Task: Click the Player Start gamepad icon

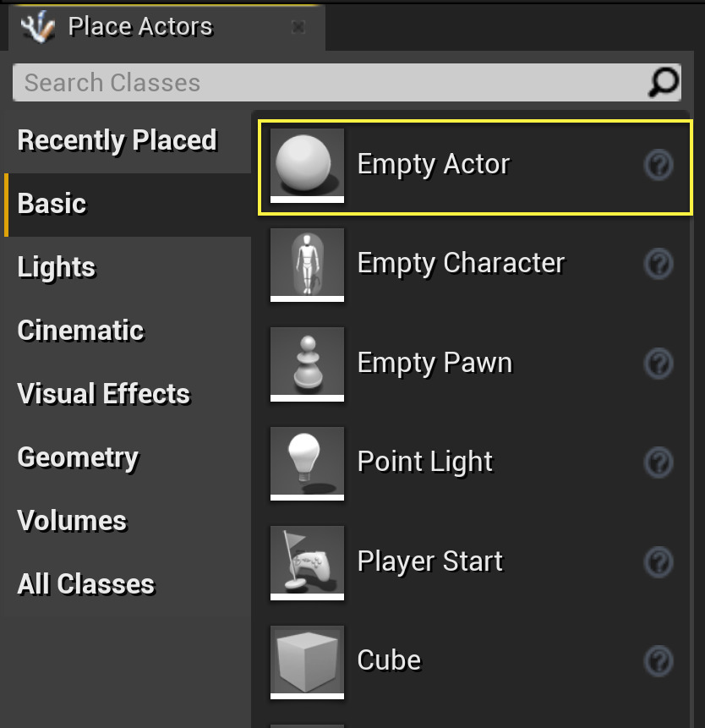Action: [307, 561]
